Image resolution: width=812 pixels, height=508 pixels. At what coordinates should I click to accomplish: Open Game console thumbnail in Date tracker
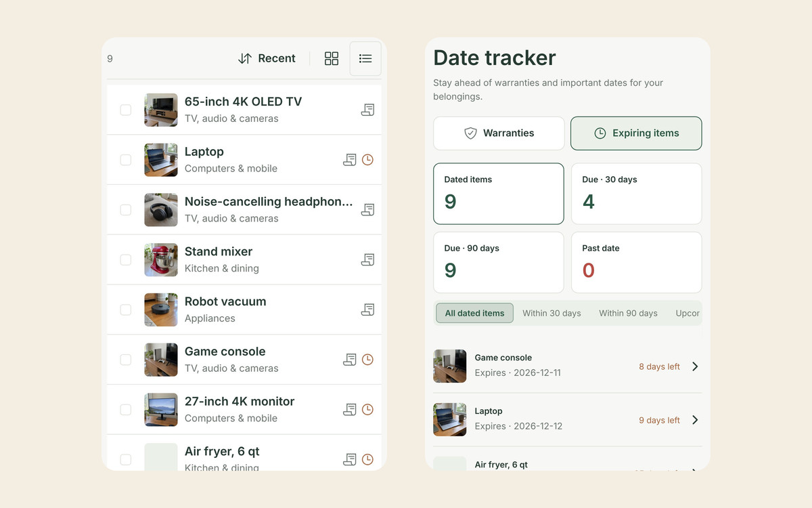450,366
